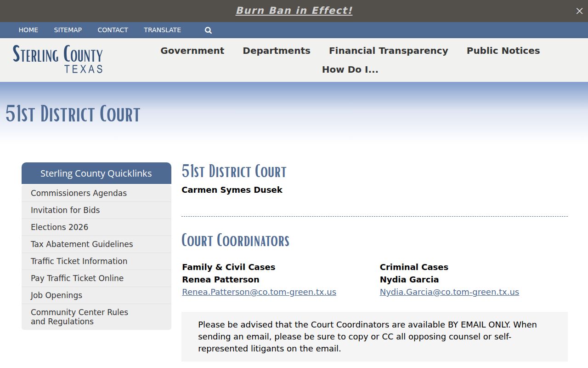Go to the Home page link
The width and height of the screenshot is (588, 368).
28,30
